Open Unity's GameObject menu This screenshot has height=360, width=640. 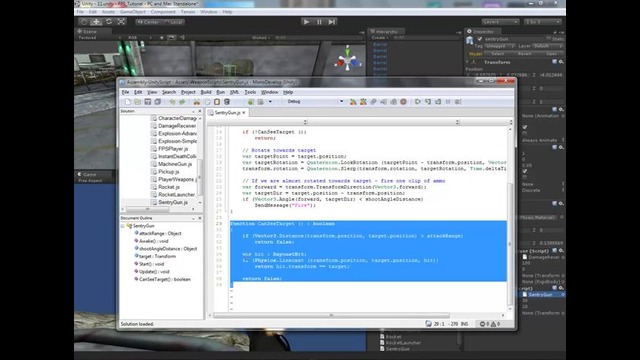(x=133, y=12)
